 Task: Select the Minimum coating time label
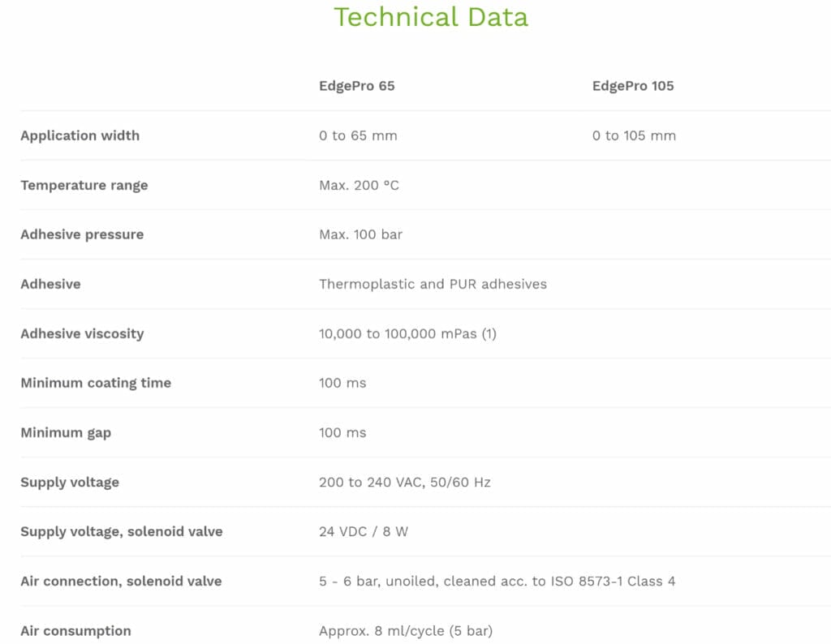click(x=96, y=383)
